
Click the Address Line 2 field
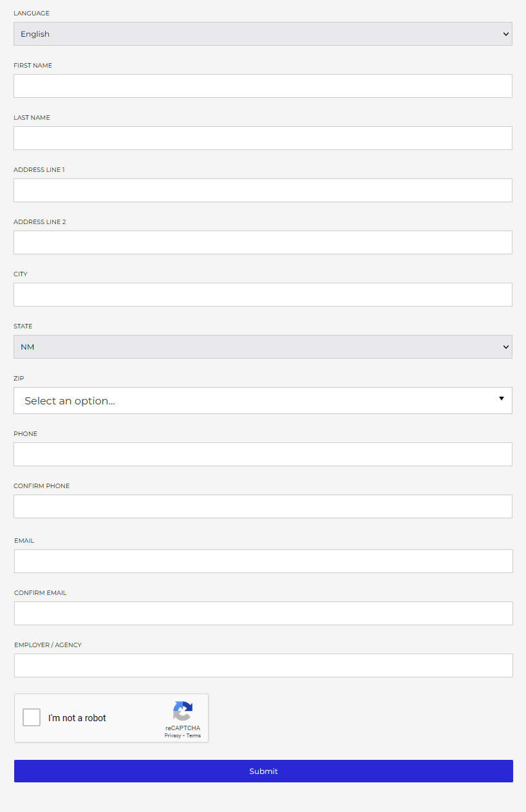point(263,242)
